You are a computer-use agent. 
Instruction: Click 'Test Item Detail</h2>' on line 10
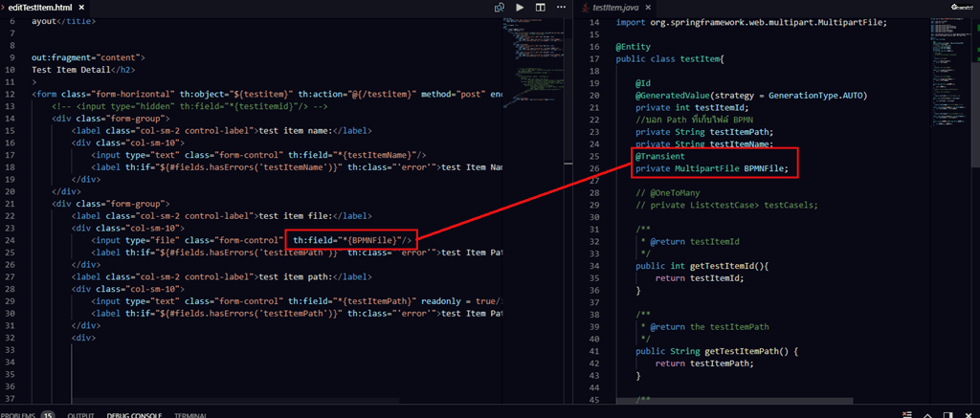pos(83,71)
